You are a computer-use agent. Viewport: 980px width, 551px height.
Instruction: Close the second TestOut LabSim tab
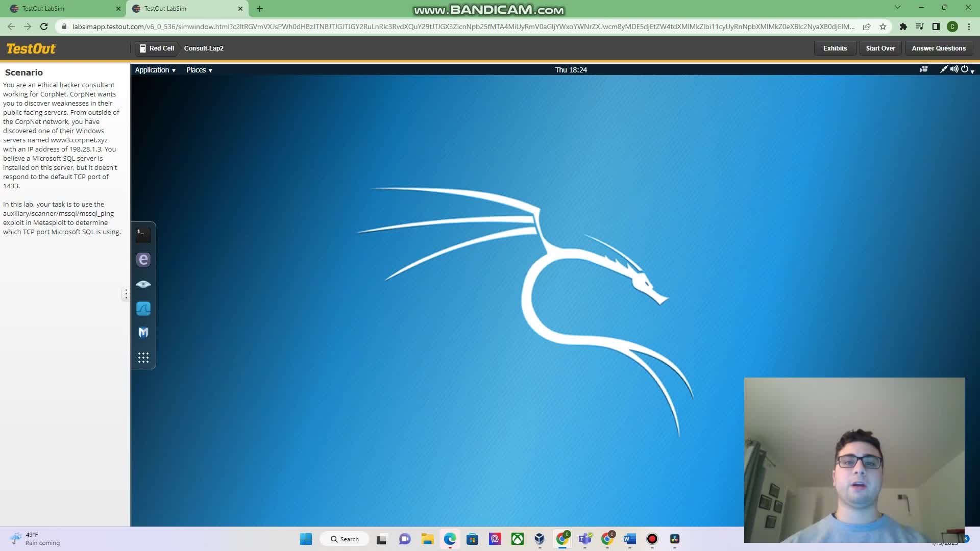[240, 9]
